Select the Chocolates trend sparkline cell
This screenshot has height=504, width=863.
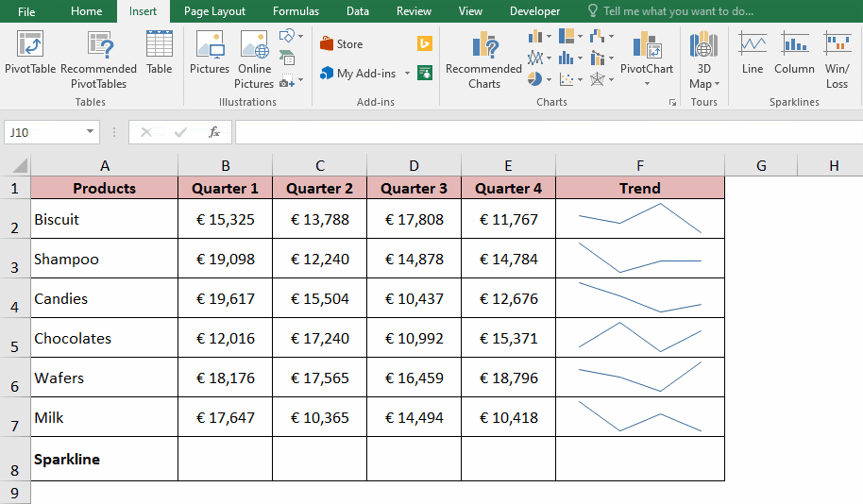(x=640, y=337)
